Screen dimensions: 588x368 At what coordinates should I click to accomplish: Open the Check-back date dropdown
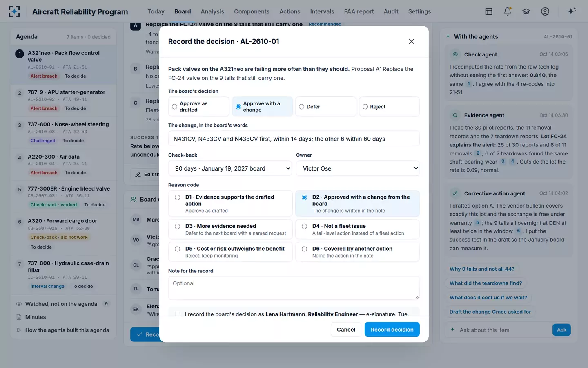230,168
